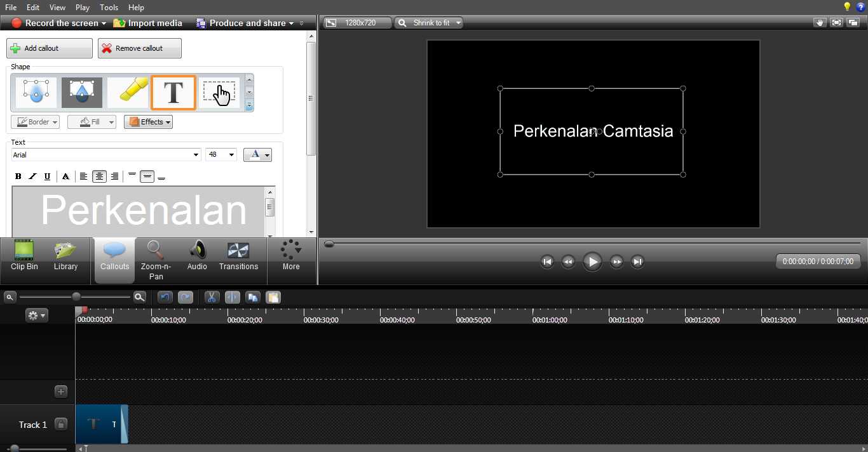Center align callout text
This screenshot has height=452, width=868.
[x=99, y=176]
